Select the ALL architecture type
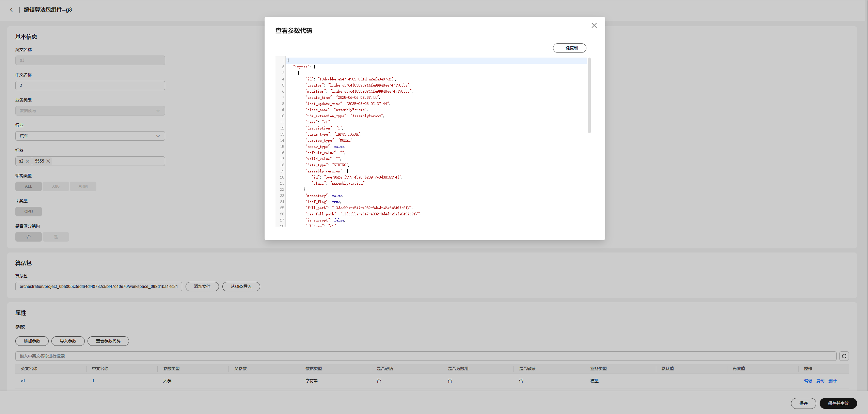This screenshot has width=868, height=414. pos(29,186)
